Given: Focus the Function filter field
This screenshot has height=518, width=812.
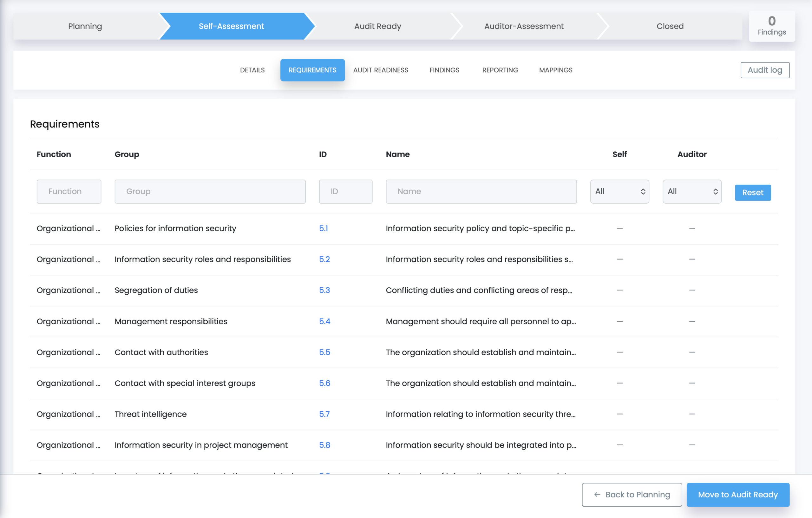Looking at the screenshot, I should [x=69, y=191].
